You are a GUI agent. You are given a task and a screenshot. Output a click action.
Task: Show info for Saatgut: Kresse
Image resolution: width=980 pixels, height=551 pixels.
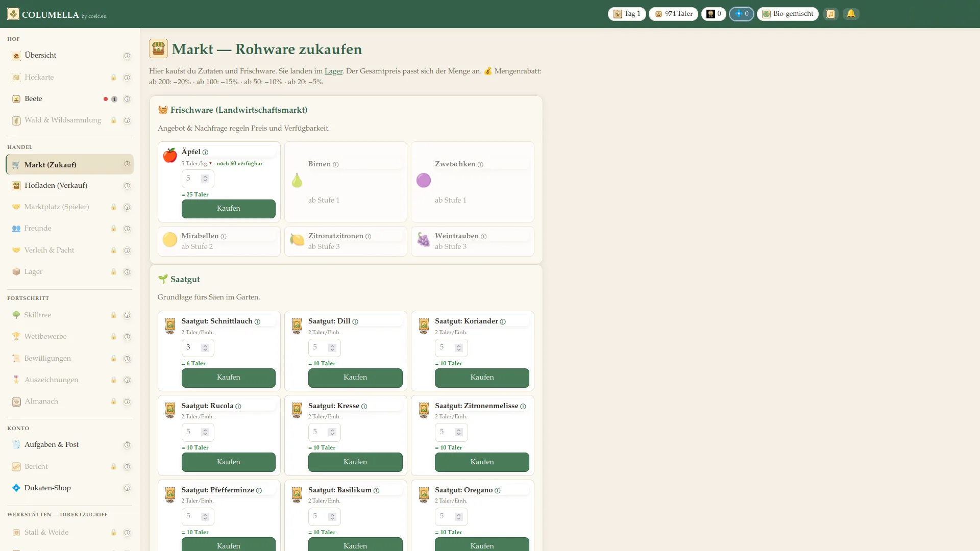364,406
